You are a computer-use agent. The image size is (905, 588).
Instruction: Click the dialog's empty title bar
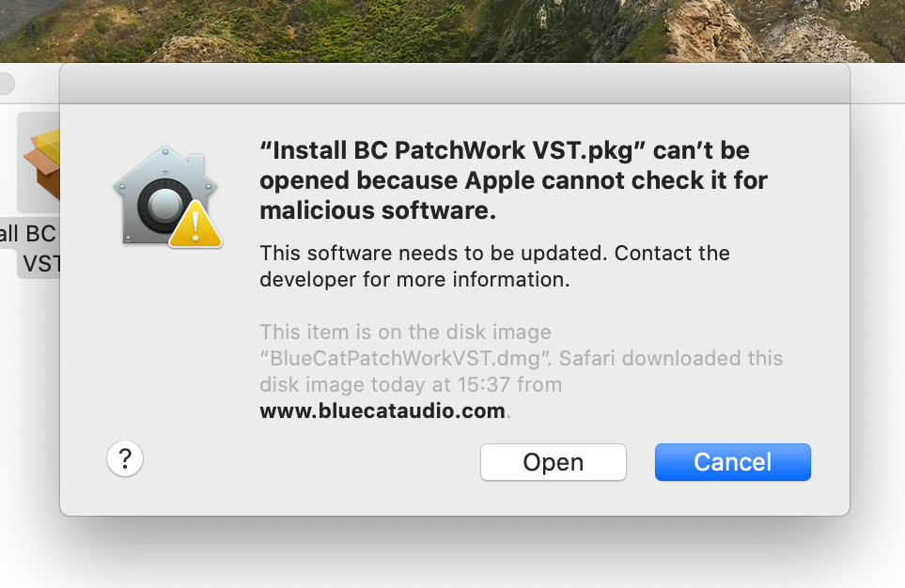pyautogui.click(x=455, y=85)
